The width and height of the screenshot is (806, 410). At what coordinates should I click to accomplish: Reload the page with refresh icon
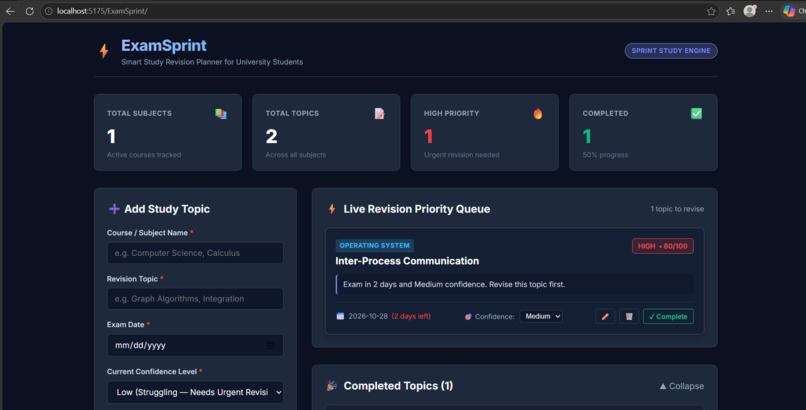[x=29, y=11]
